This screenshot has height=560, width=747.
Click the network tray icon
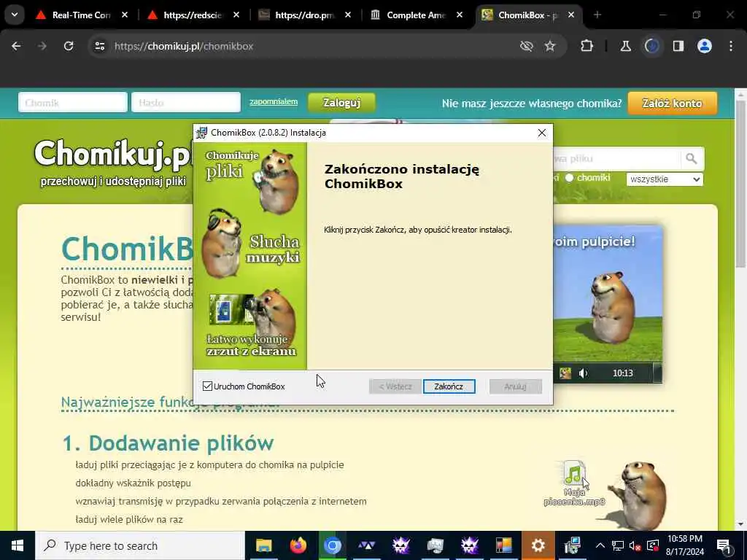pyautogui.click(x=617, y=545)
